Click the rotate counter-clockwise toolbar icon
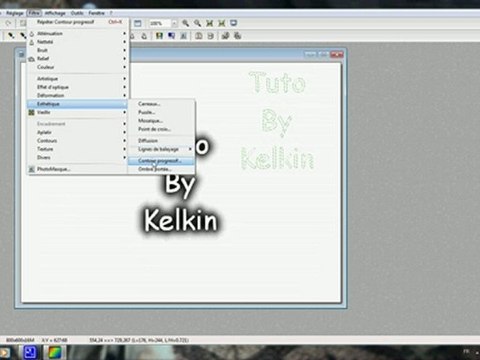The width and height of the screenshot is (480, 360). click(x=226, y=36)
